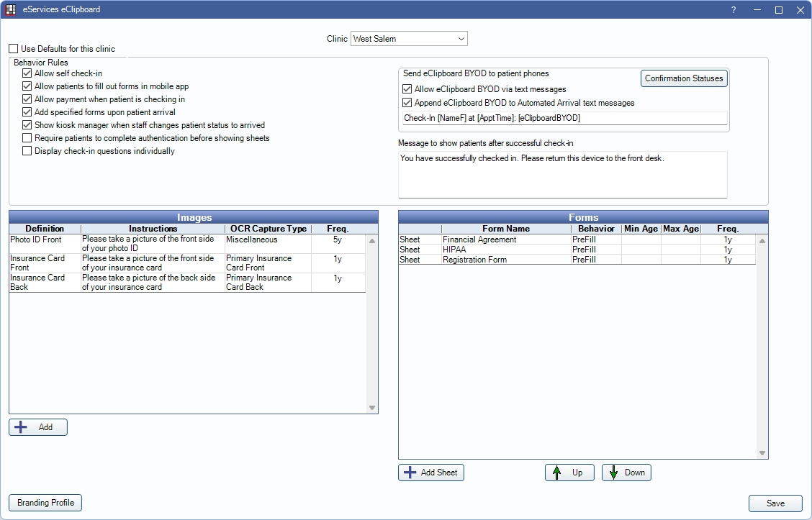
Task: Click the Forms grid scroll down arrow
Action: click(762, 452)
